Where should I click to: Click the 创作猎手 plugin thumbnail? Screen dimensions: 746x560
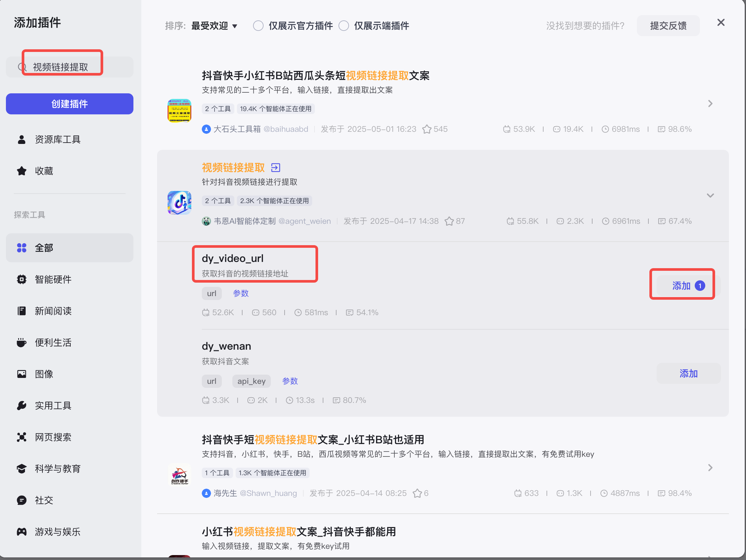(179, 475)
